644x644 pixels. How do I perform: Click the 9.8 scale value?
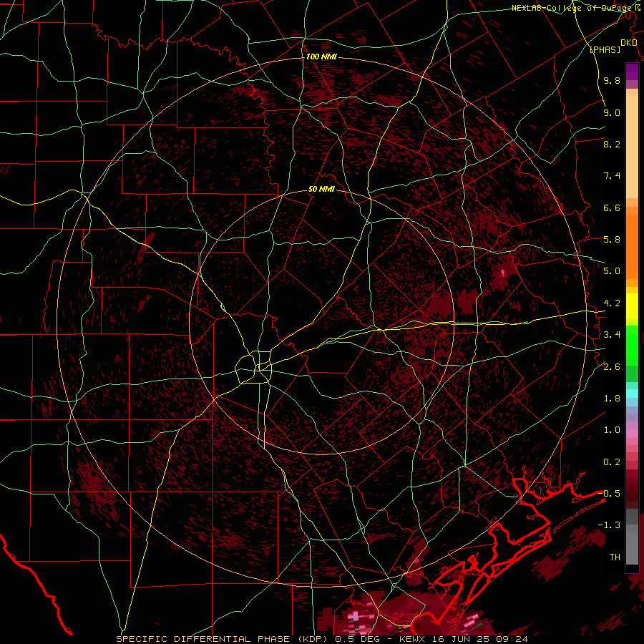[x=612, y=80]
